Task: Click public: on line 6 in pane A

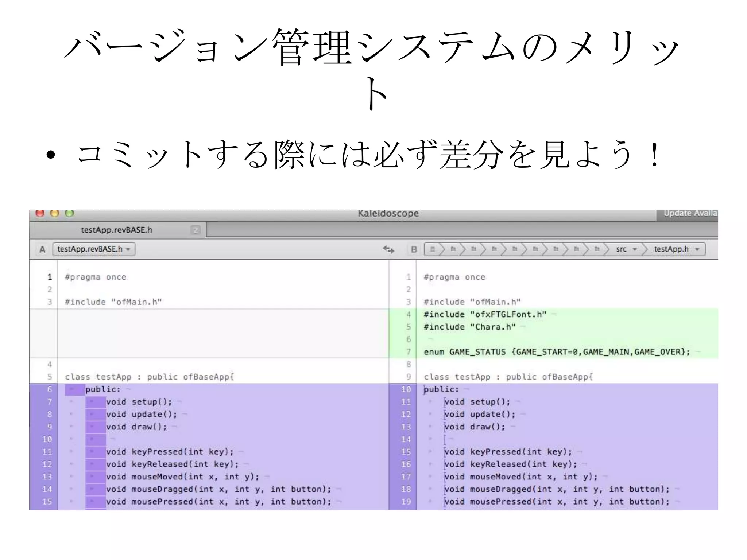Action: (103, 389)
